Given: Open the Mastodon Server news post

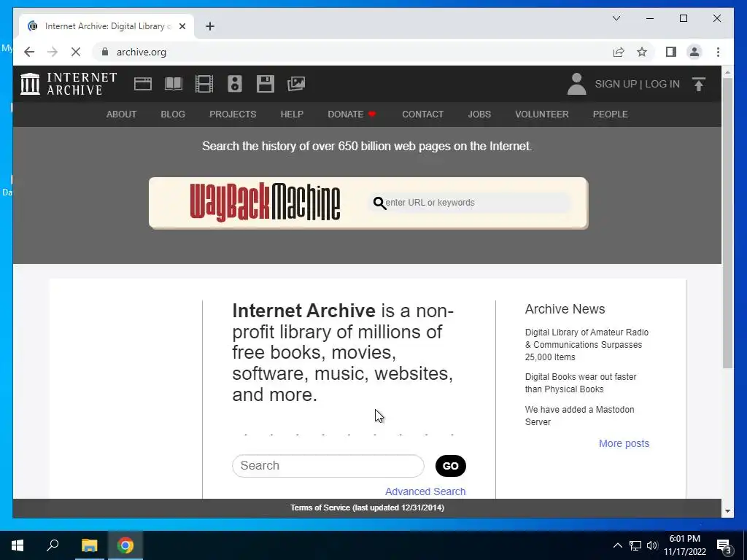Looking at the screenshot, I should [579, 416].
